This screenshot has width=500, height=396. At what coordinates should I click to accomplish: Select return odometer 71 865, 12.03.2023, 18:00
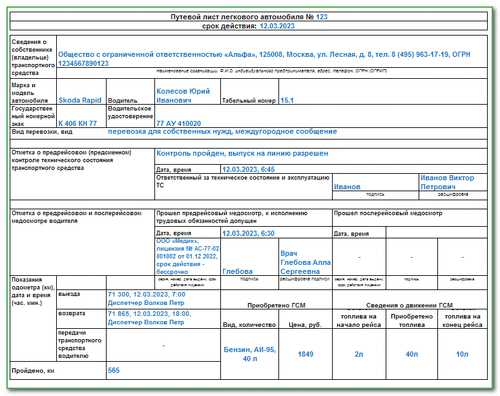point(149,314)
